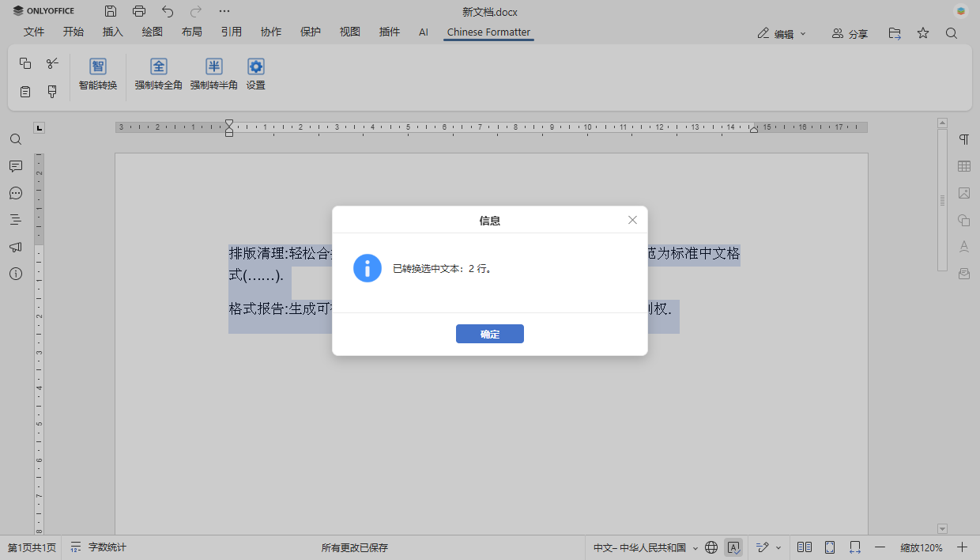Open mail merge settings in right sidebar
The height and width of the screenshot is (560, 980).
point(964,274)
